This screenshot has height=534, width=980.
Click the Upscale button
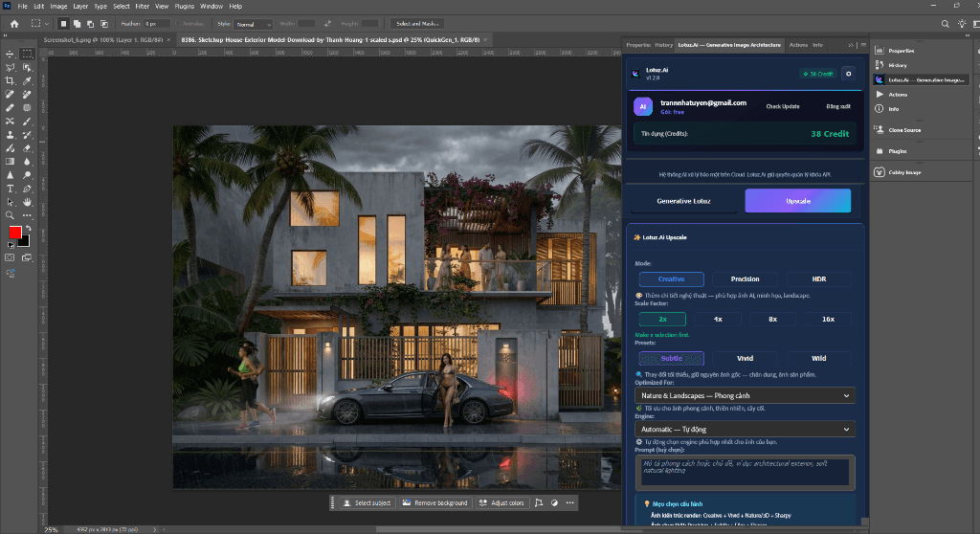(798, 201)
